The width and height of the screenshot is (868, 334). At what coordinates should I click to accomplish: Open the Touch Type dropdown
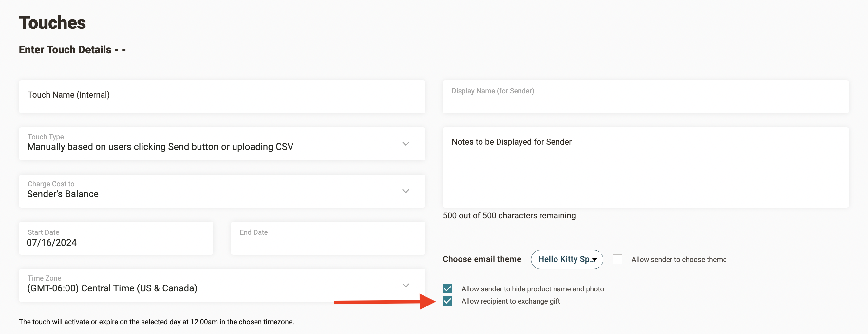[x=222, y=144]
